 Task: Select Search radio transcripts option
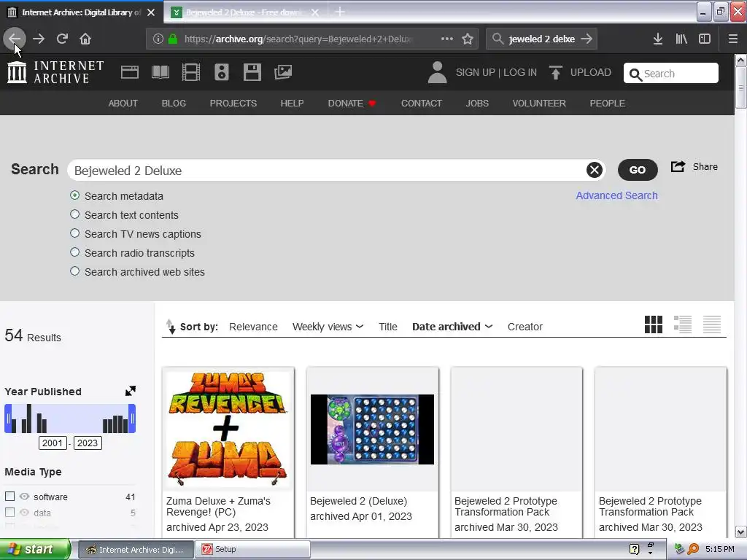75,252
